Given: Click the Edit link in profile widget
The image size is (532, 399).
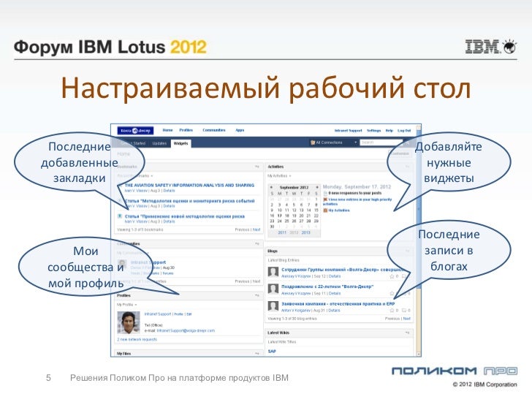Looking at the screenshot, I should pyautogui.click(x=189, y=314).
